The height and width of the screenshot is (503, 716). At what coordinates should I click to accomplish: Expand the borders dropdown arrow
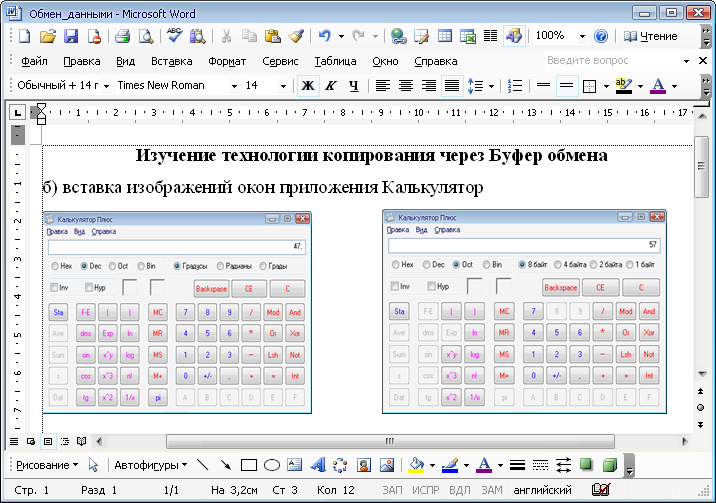point(606,86)
